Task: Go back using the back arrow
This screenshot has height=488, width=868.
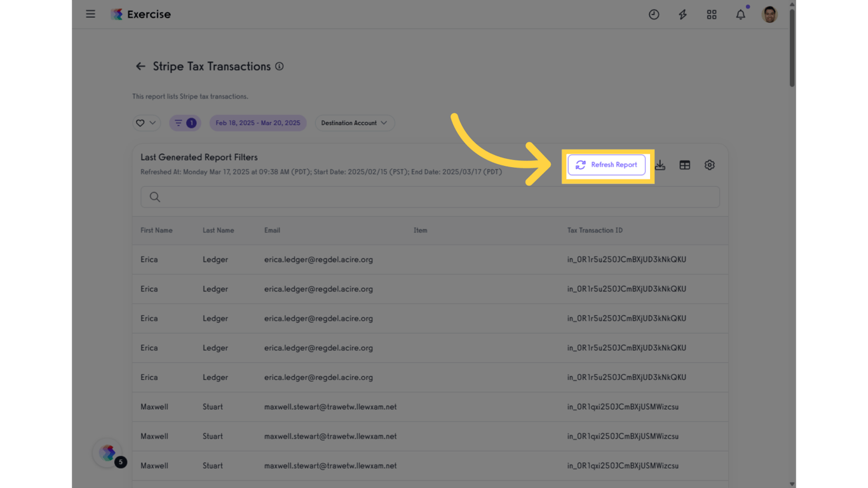Action: tap(140, 66)
